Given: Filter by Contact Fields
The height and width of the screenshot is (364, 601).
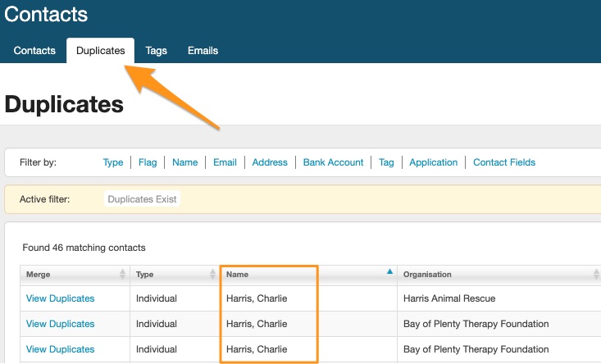Looking at the screenshot, I should click(x=504, y=162).
